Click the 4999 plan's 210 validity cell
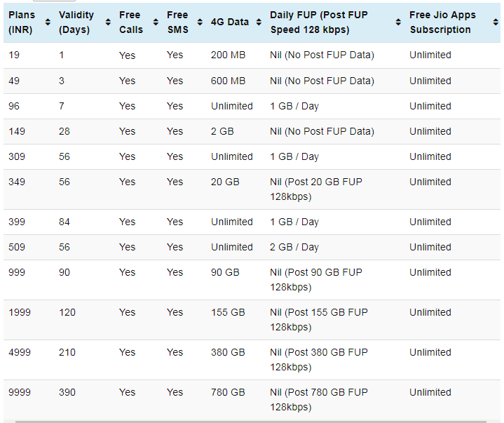This screenshot has height=423, width=504. click(x=67, y=353)
